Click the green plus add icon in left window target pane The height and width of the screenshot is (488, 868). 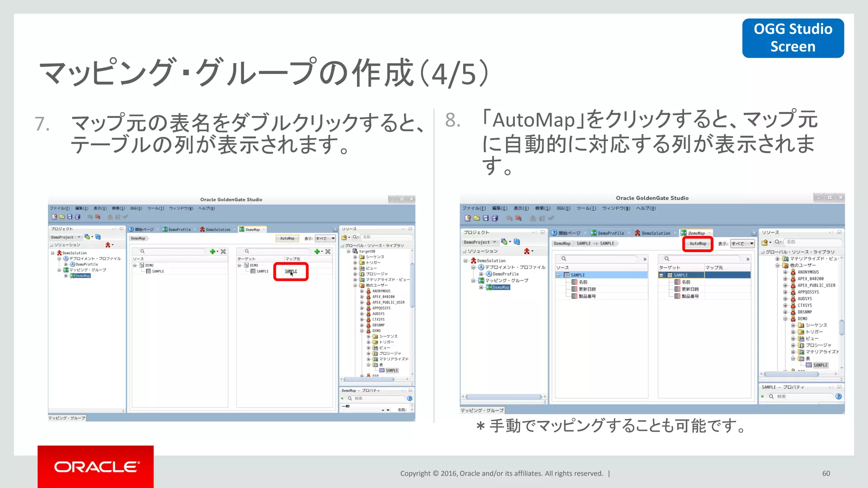pos(317,252)
